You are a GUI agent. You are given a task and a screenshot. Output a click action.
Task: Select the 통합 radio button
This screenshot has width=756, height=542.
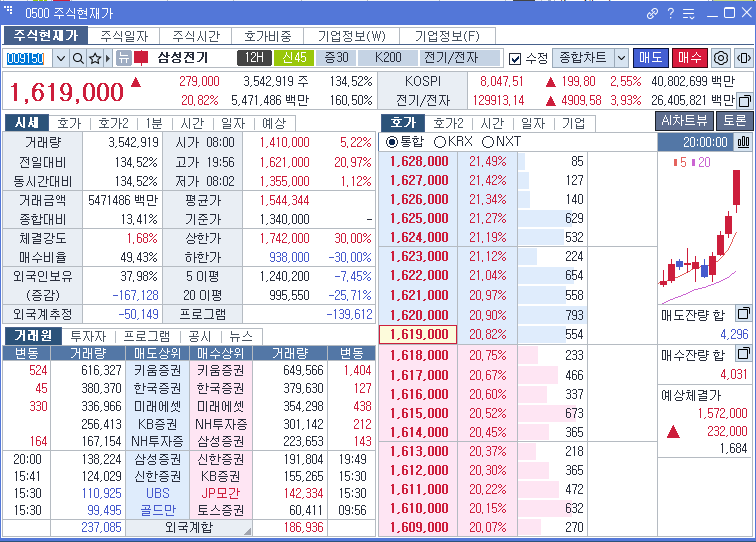(392, 142)
